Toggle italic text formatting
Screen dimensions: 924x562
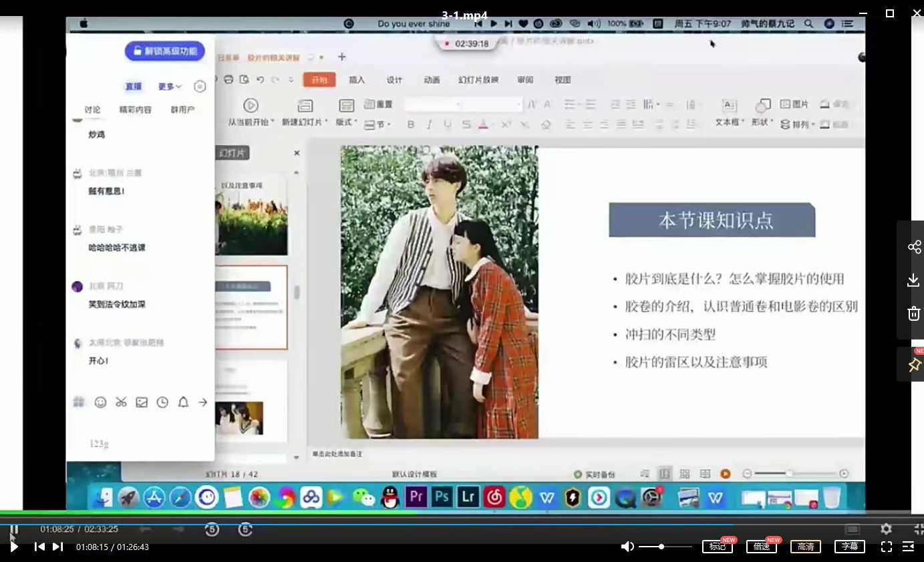(x=428, y=124)
